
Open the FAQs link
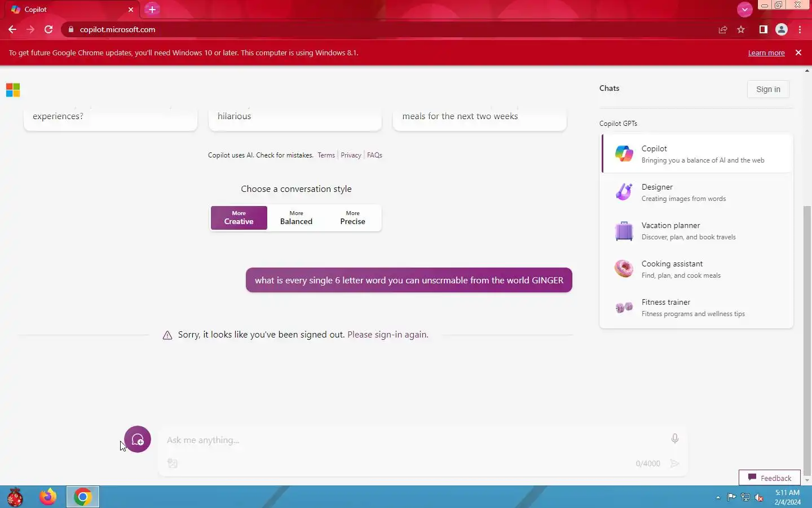(374, 155)
